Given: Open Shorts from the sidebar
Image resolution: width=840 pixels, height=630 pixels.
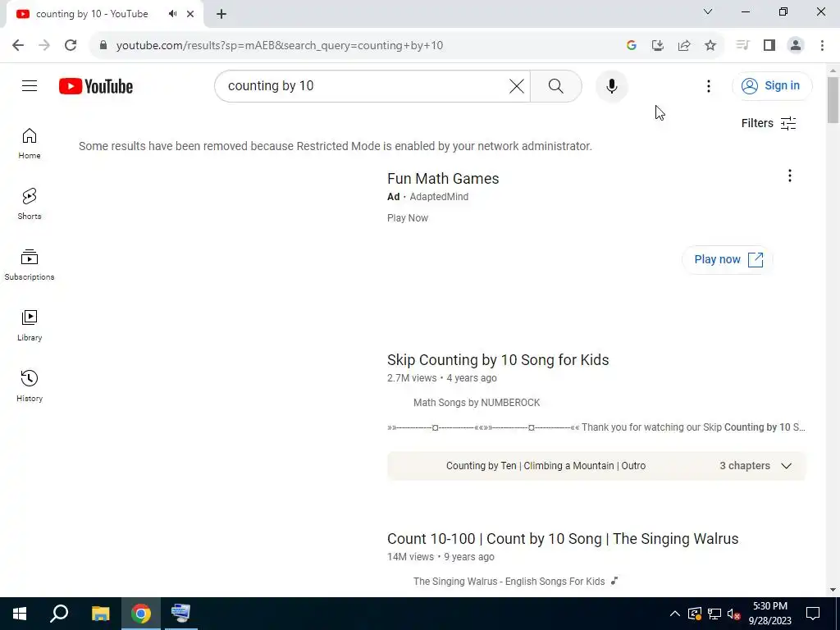Looking at the screenshot, I should pyautogui.click(x=30, y=204).
